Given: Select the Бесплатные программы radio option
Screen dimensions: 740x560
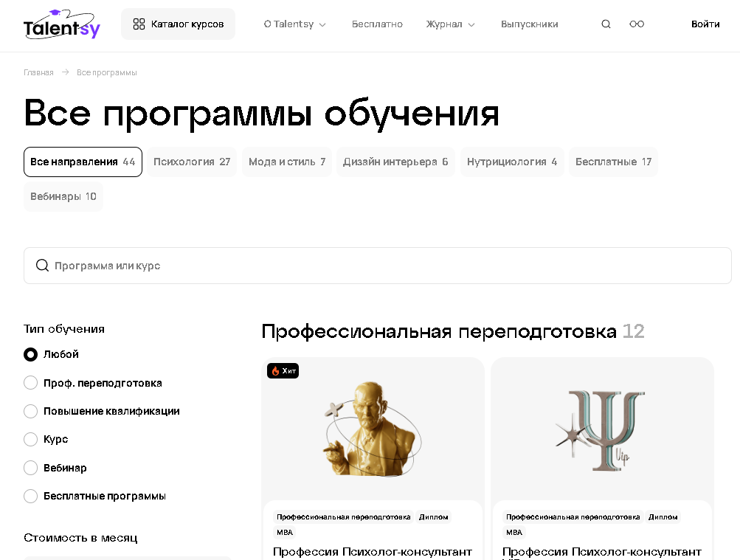Looking at the screenshot, I should click(31, 496).
